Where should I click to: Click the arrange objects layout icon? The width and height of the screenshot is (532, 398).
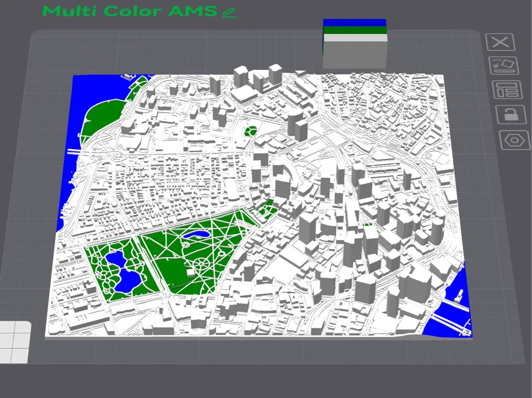point(507,90)
